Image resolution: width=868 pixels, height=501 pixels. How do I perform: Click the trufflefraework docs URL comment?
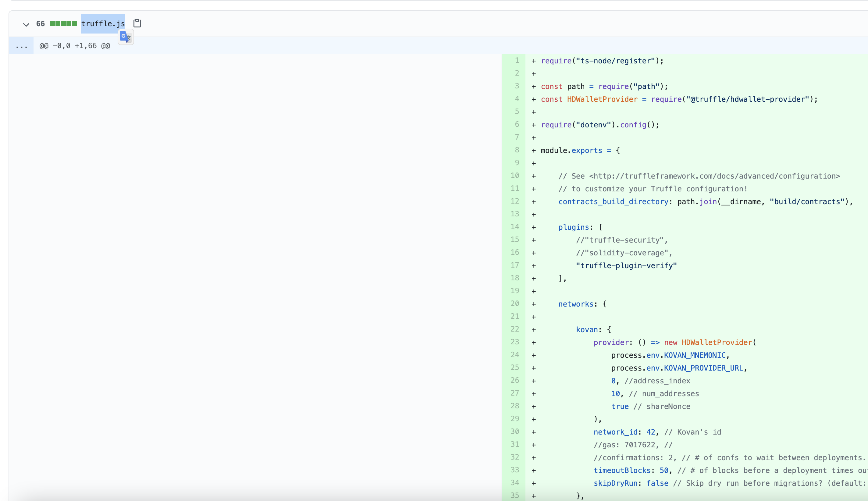click(x=714, y=176)
